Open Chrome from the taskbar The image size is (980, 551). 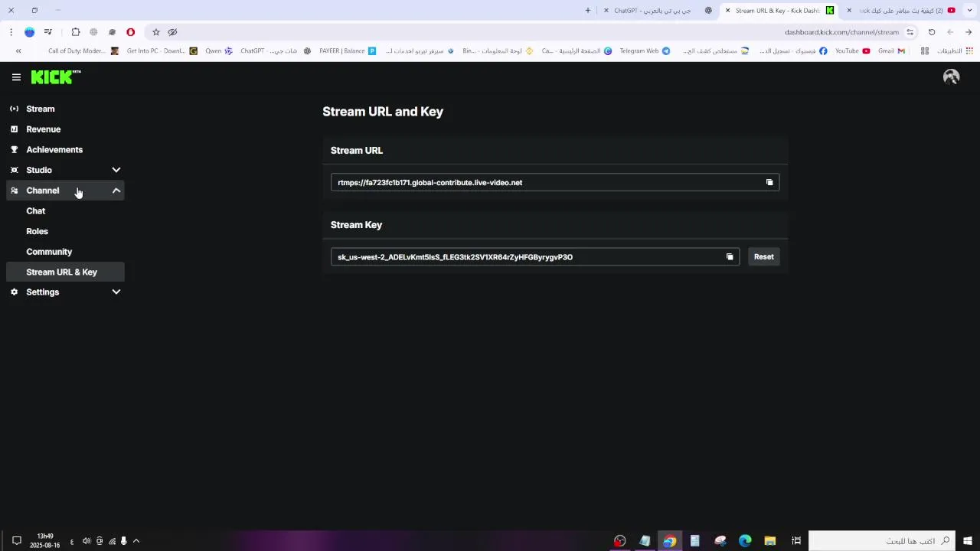coord(670,541)
